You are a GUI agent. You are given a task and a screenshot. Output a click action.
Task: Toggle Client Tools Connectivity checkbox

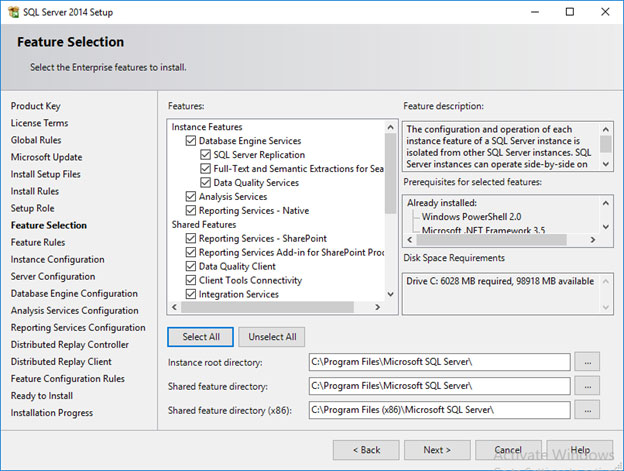click(x=191, y=280)
